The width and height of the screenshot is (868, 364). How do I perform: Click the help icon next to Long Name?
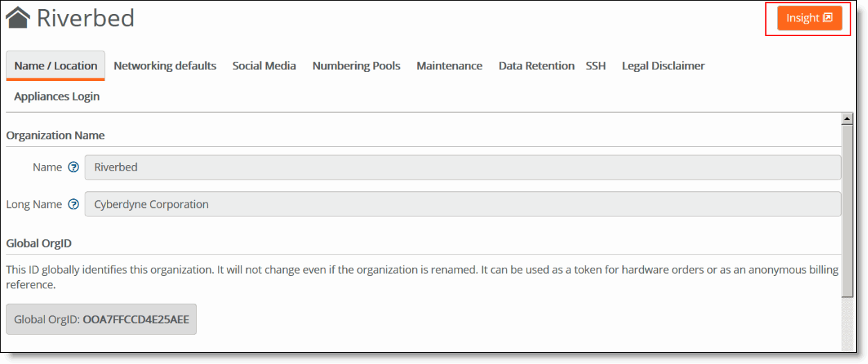pyautogui.click(x=74, y=205)
